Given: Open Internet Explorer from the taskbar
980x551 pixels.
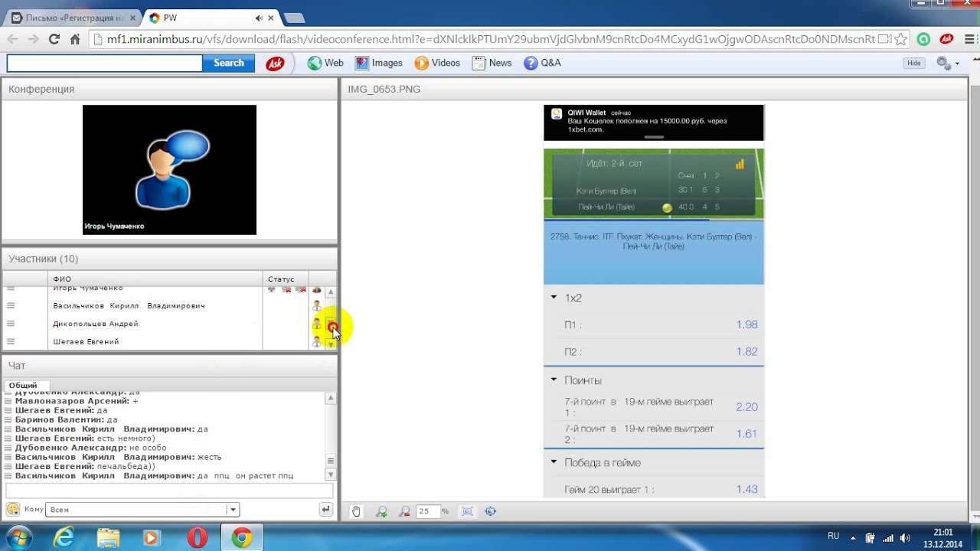Looking at the screenshot, I should click(64, 538).
